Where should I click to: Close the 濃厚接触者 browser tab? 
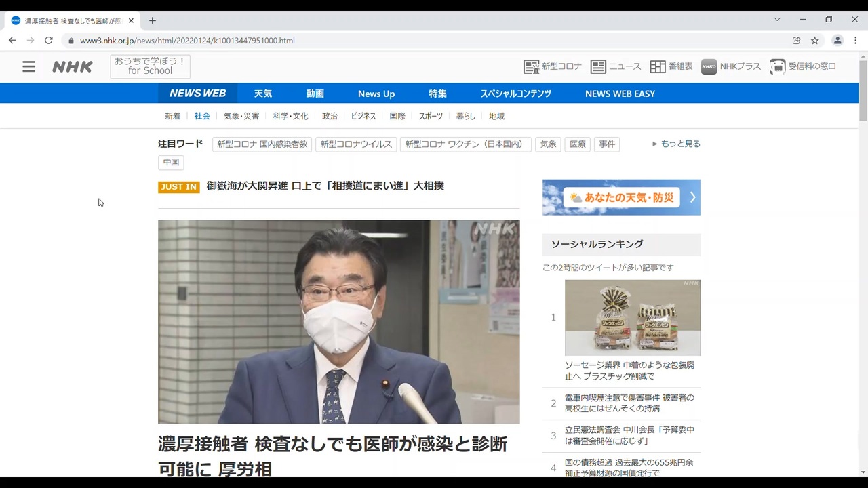pos(131,20)
